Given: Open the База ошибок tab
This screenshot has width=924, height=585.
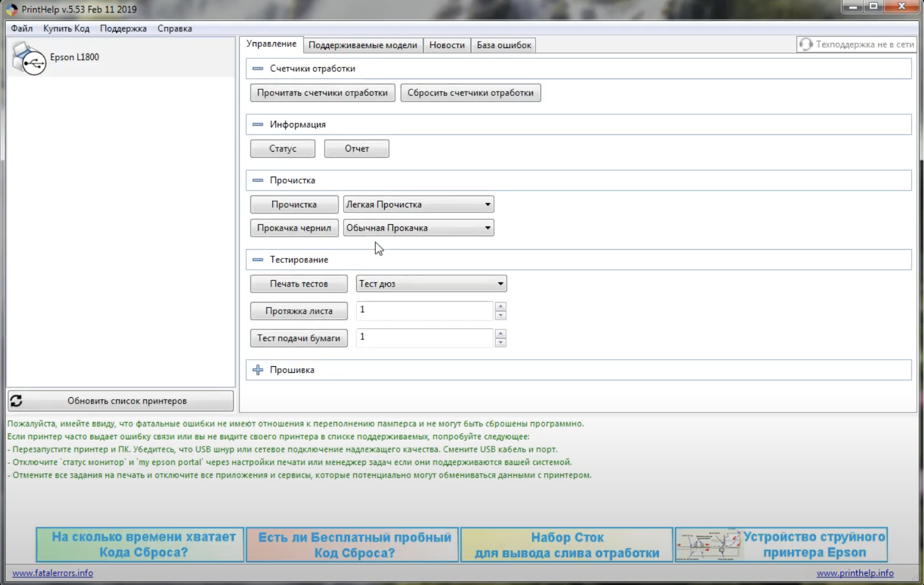Looking at the screenshot, I should coord(504,45).
